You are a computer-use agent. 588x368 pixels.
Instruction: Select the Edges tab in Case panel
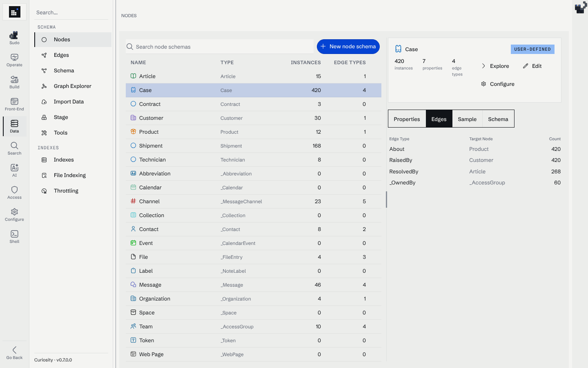[x=439, y=119]
